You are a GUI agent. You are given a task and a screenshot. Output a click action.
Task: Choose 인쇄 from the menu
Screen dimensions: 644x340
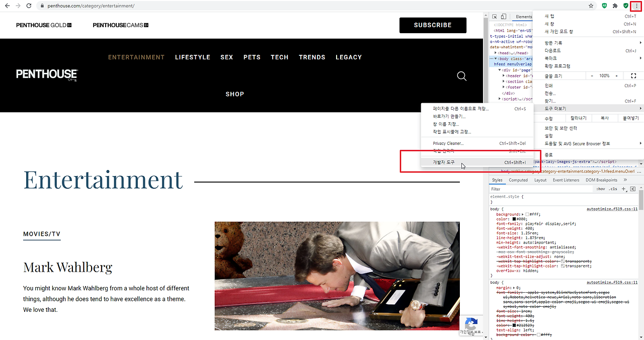[588, 86]
